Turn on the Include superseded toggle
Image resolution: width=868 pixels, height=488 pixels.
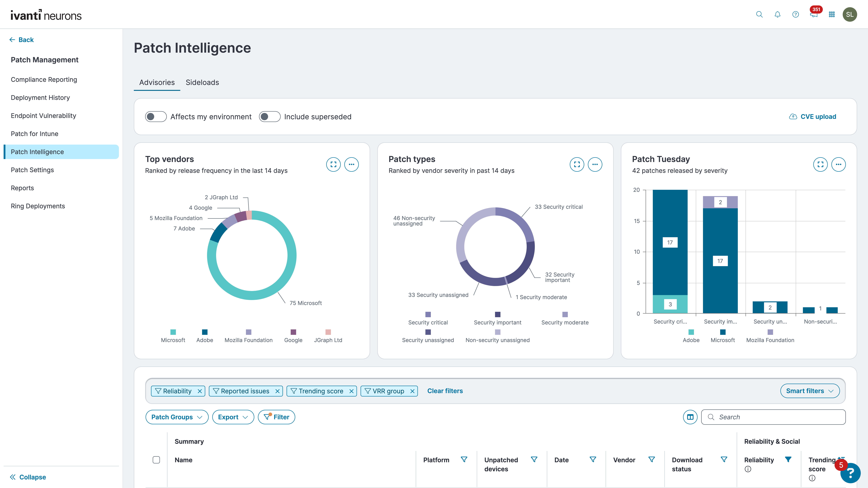pos(270,117)
